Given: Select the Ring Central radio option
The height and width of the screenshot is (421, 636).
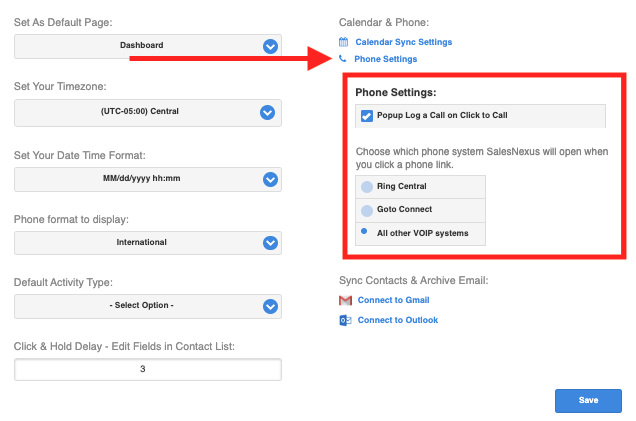Looking at the screenshot, I should coord(367,187).
